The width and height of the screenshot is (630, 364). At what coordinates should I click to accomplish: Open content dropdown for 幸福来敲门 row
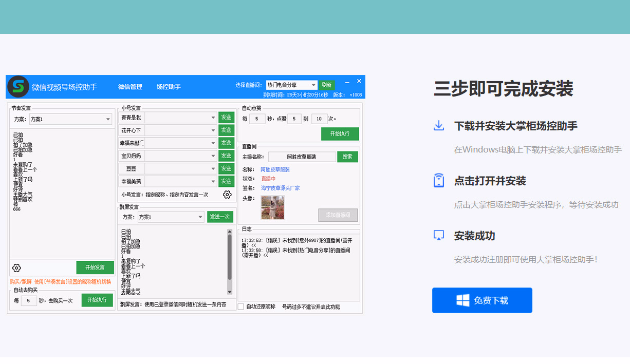click(x=181, y=143)
